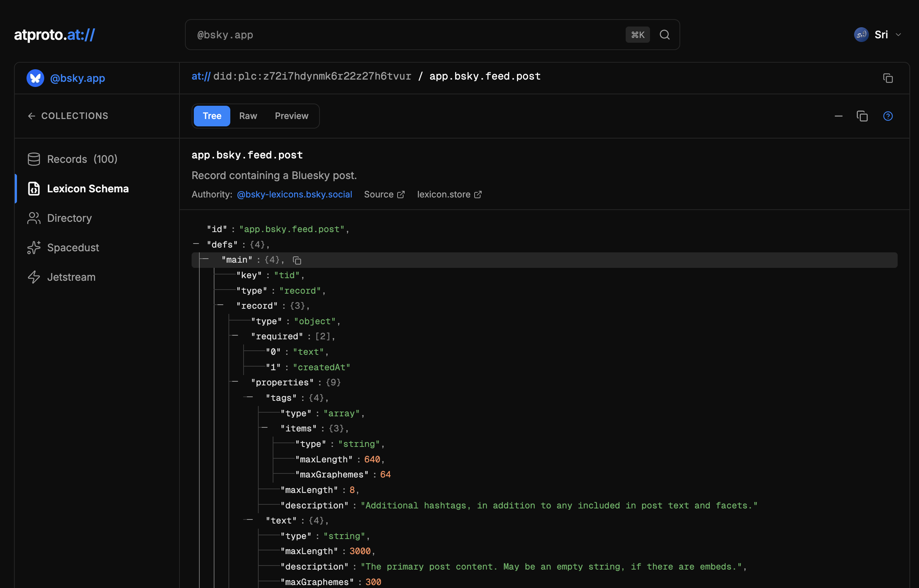Open Spacedust from the sidebar
The height and width of the screenshot is (588, 919).
tap(73, 248)
